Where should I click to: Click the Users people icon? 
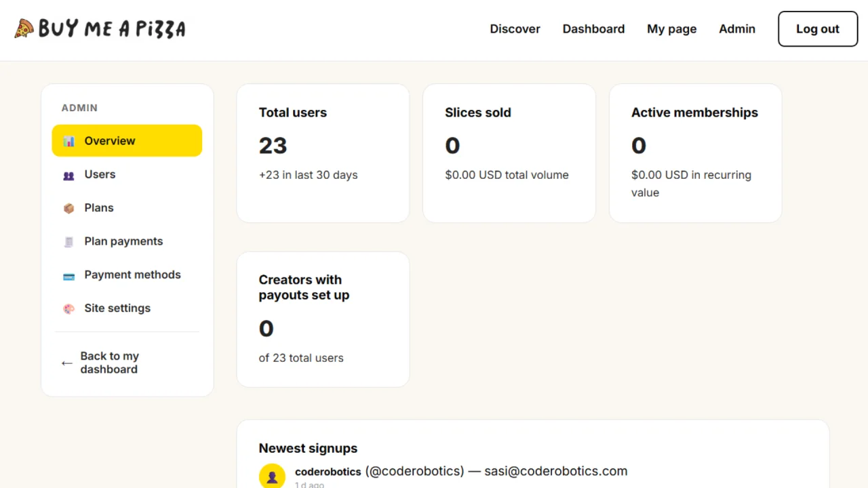click(x=68, y=175)
